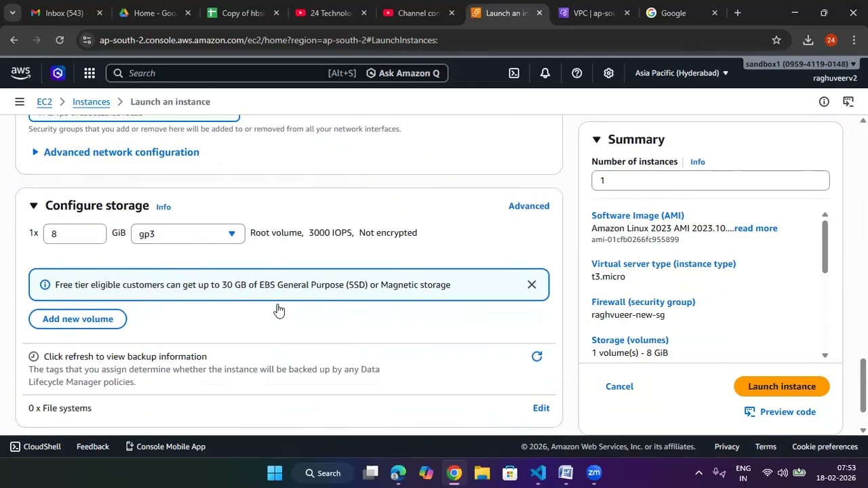This screenshot has height=488, width=868.
Task: Open Cookie preferences in footer
Action: point(825,447)
